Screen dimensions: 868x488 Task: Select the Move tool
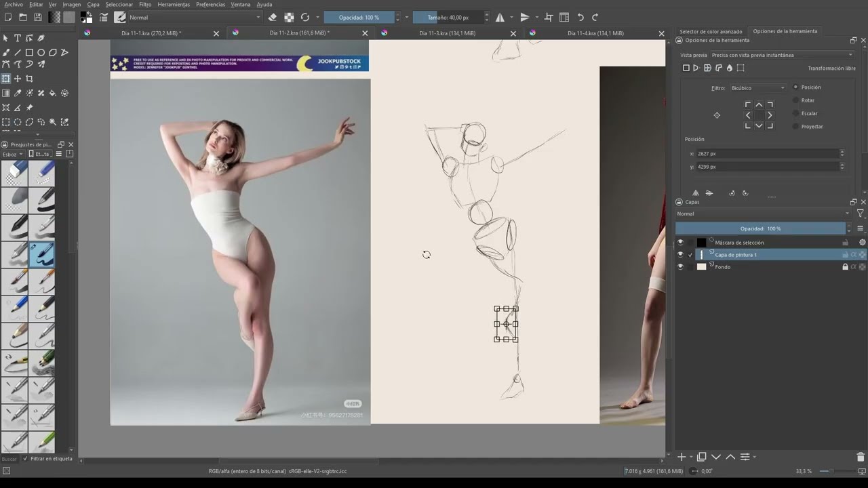18,79
